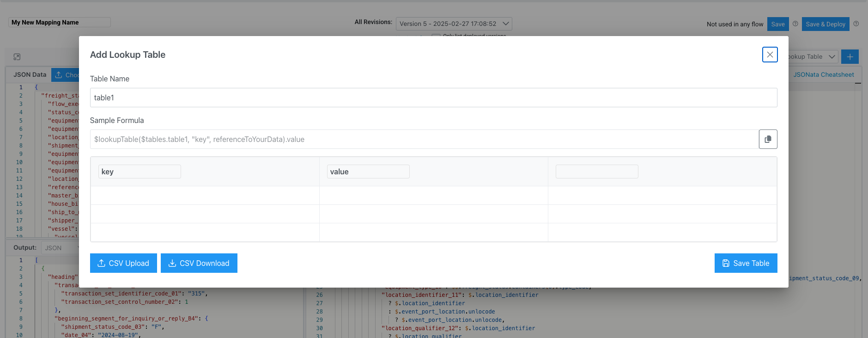Open the Lookup Table dropdown behind dialog

click(x=813, y=56)
